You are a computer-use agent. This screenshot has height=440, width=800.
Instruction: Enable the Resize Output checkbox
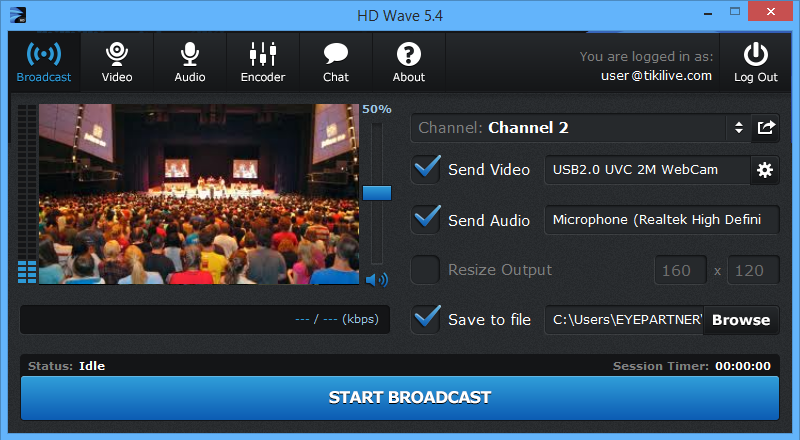427,270
